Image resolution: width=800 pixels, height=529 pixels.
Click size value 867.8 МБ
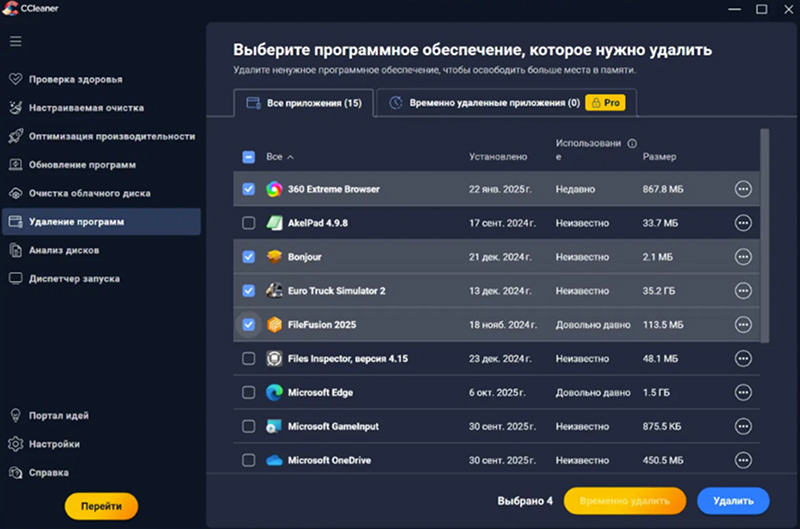pyautogui.click(x=663, y=189)
